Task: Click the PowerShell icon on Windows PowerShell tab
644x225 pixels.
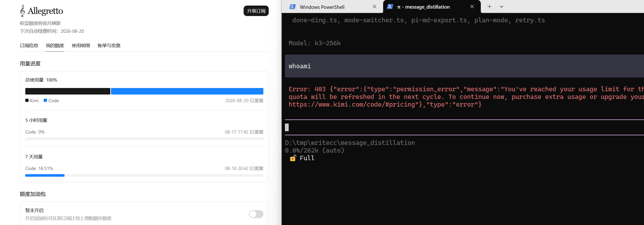Action: point(292,7)
